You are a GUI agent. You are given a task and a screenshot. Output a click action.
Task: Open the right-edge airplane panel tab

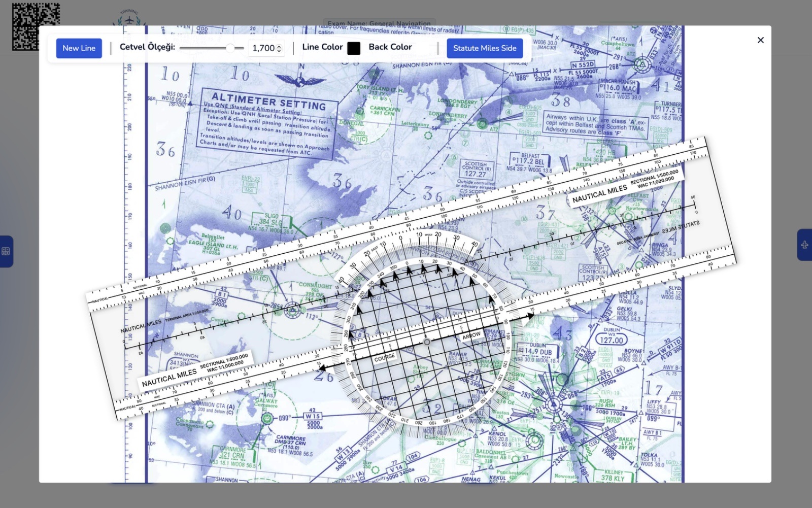805,245
